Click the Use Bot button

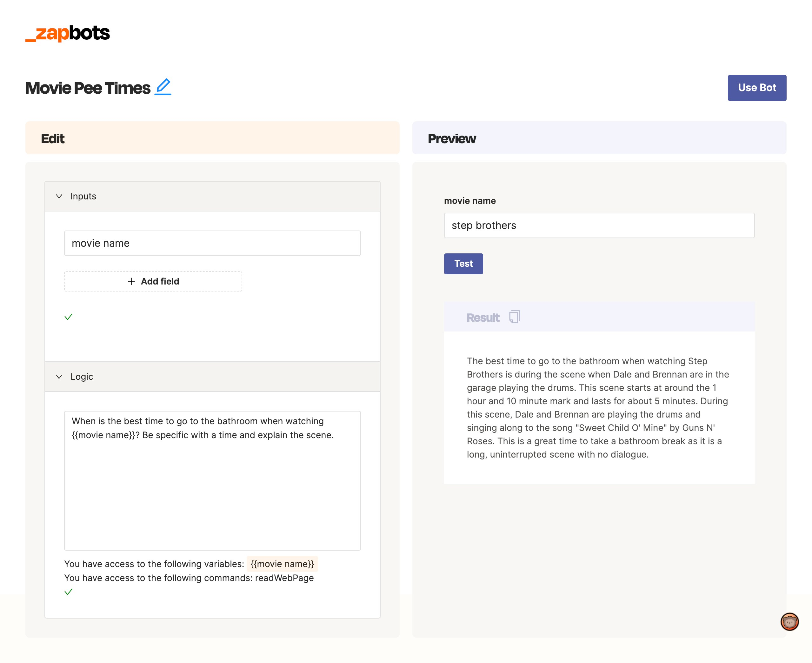(x=757, y=88)
